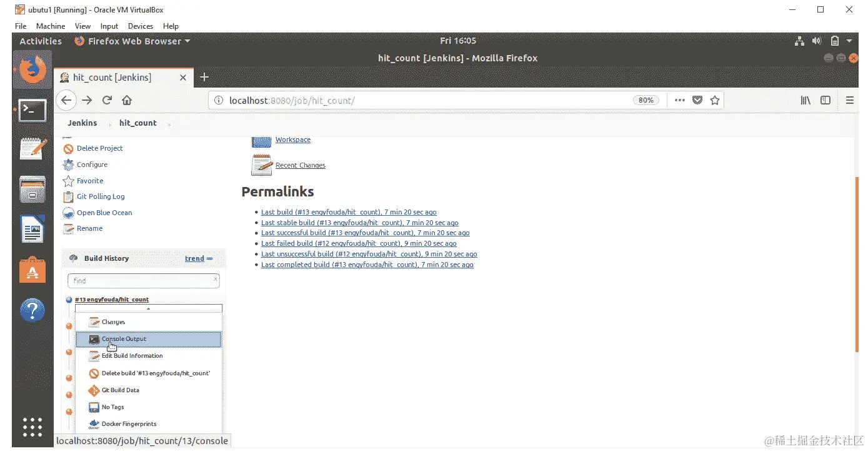
Task: Click the Delete Project prohibition icon
Action: pos(68,148)
